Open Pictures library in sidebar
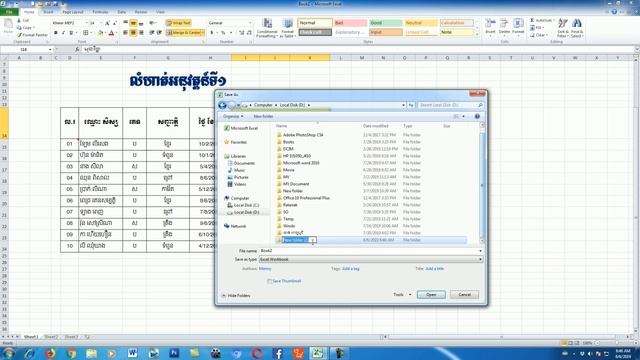 point(238,177)
